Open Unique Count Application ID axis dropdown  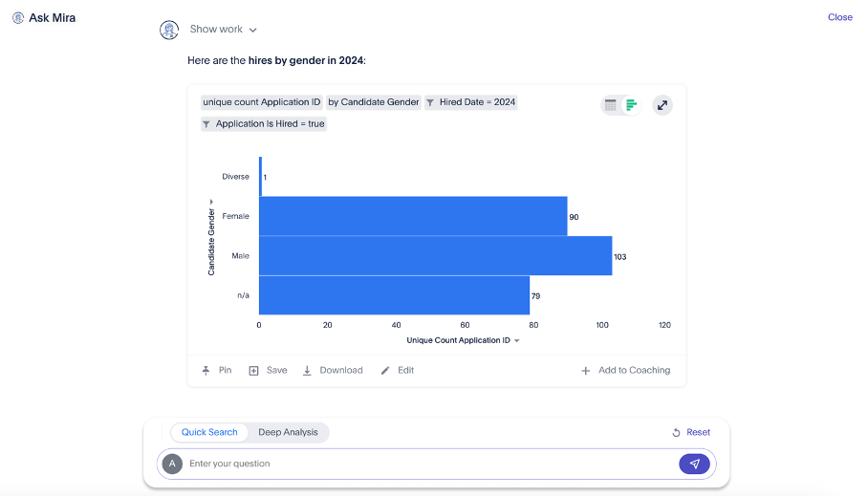516,340
